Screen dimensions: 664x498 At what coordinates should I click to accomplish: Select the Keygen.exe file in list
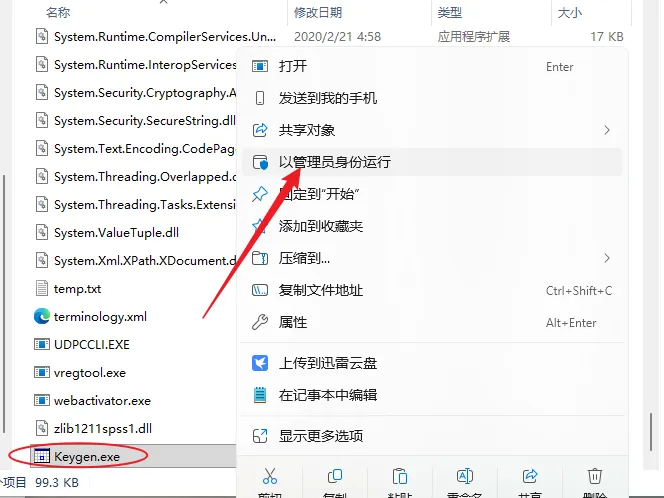coord(87,456)
